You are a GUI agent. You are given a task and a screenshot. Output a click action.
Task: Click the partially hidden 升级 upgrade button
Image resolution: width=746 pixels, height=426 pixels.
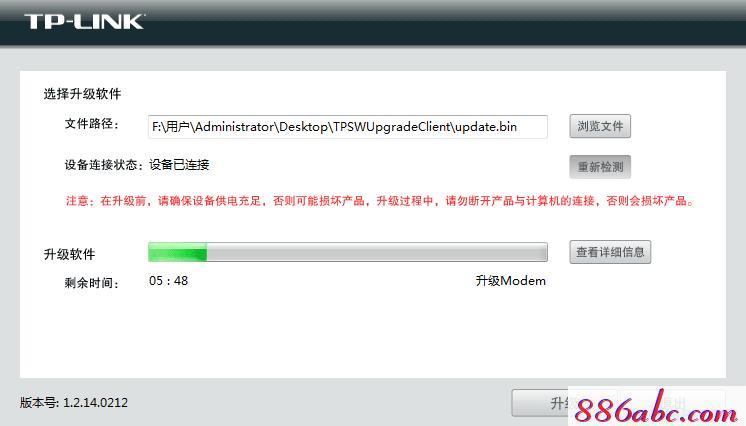coord(540,403)
